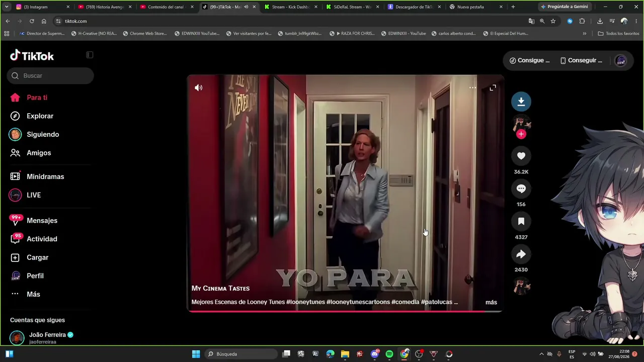644x362 pixels.
Task: Open the Chrome extensions puzzle menu
Action: (x=582, y=21)
